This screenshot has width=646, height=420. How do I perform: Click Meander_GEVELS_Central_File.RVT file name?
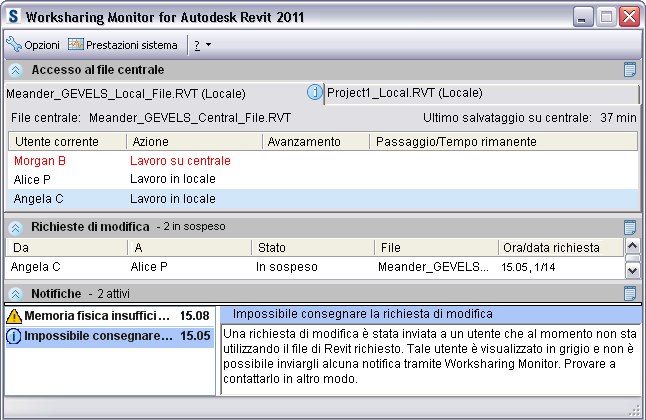(190, 118)
